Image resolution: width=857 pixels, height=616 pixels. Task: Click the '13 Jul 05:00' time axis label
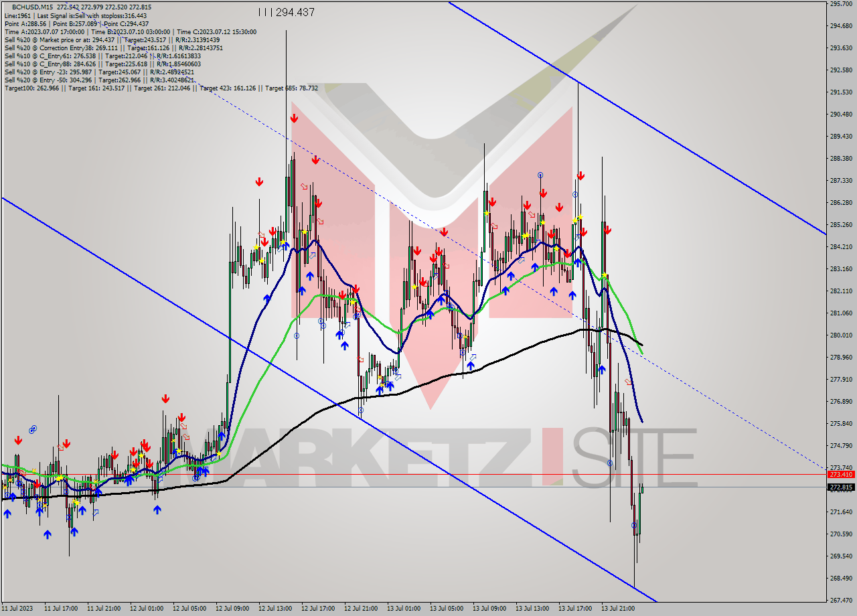pos(447,609)
